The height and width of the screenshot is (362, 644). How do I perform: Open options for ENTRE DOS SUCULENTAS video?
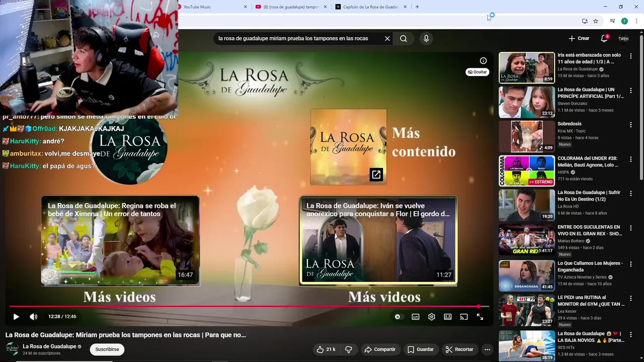(630, 228)
